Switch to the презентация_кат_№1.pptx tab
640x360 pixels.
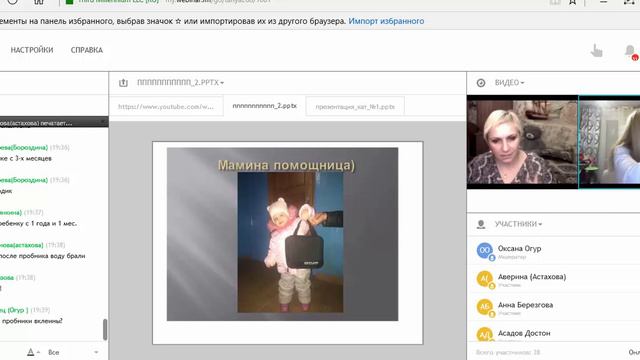tap(355, 107)
